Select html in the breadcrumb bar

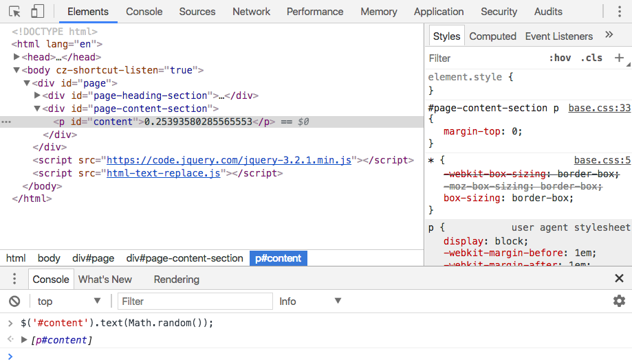[x=16, y=258]
